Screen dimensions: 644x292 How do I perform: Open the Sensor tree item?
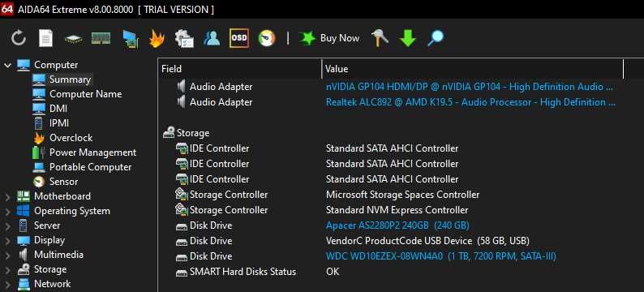point(63,182)
